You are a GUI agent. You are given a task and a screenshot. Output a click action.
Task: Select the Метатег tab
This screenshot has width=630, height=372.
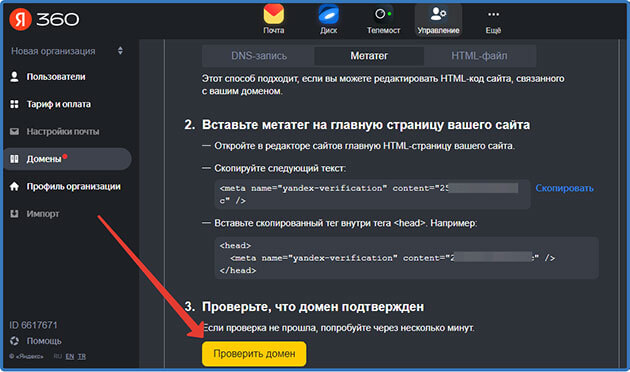[x=369, y=56]
